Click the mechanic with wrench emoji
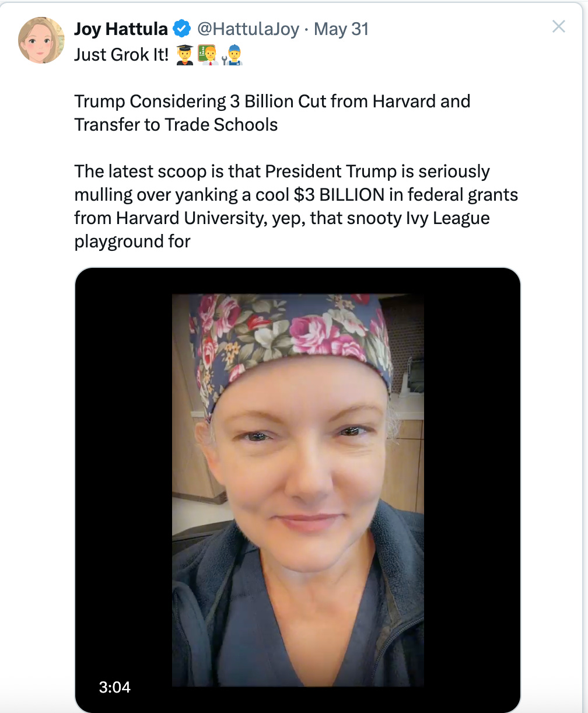 point(233,55)
